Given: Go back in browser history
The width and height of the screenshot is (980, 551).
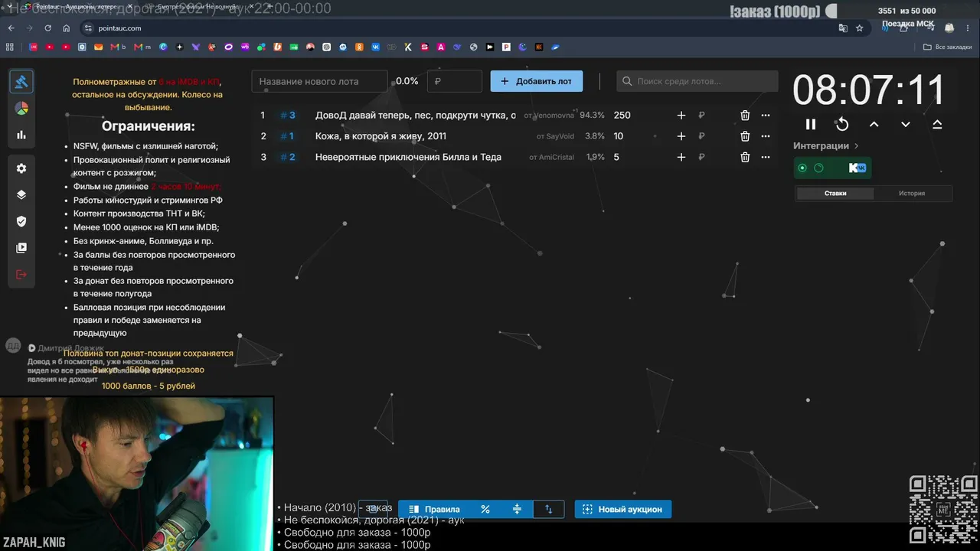Looking at the screenshot, I should pyautogui.click(x=11, y=28).
